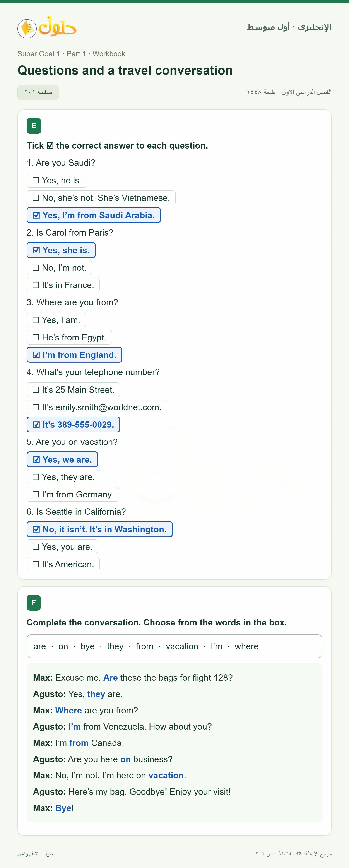Tick the 'Yes, he is.' option
The image size is (349, 868).
point(57,181)
